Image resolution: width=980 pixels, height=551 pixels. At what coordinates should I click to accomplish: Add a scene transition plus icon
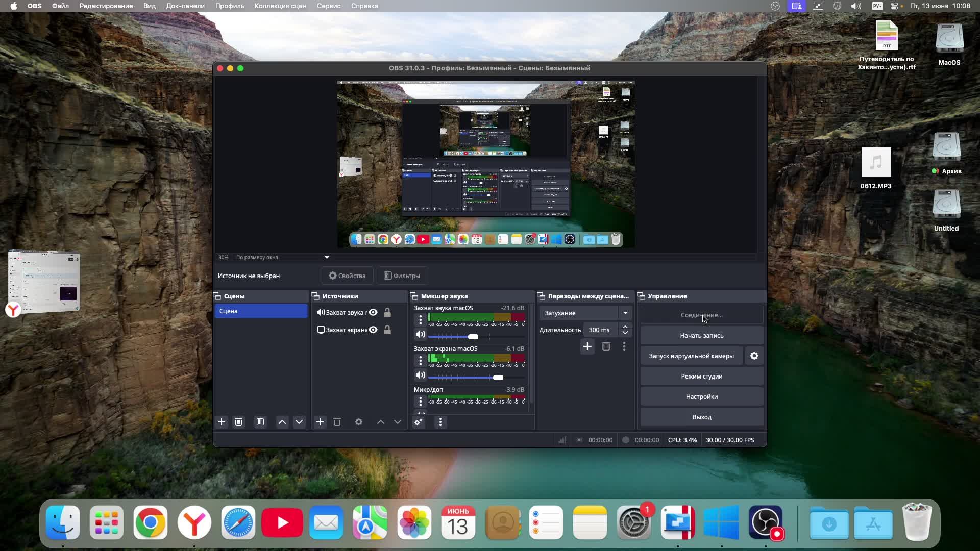click(x=587, y=346)
